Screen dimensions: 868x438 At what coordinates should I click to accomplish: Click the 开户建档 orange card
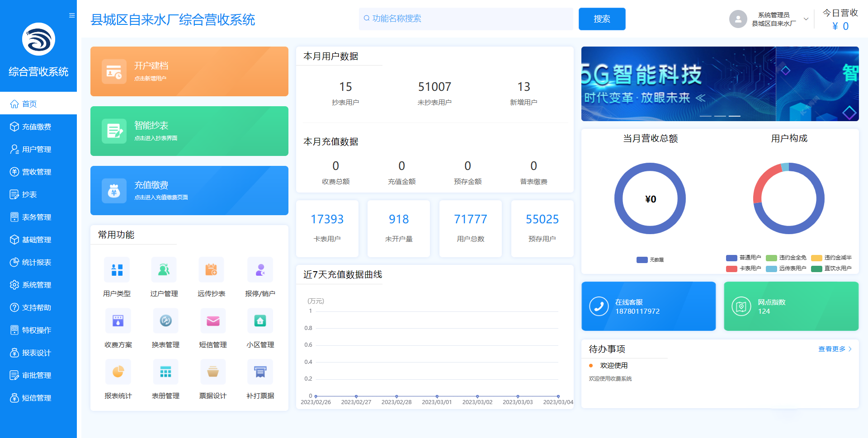point(189,71)
